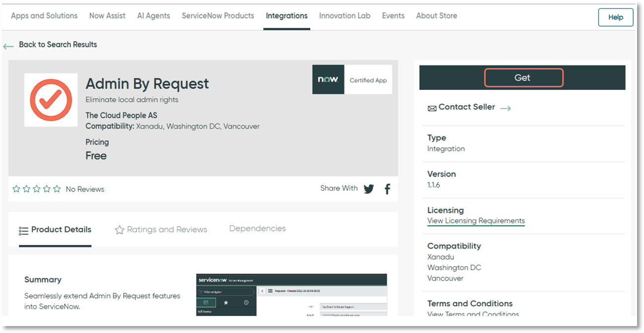Select the third rating star
This screenshot has height=333, width=644.
pos(36,189)
